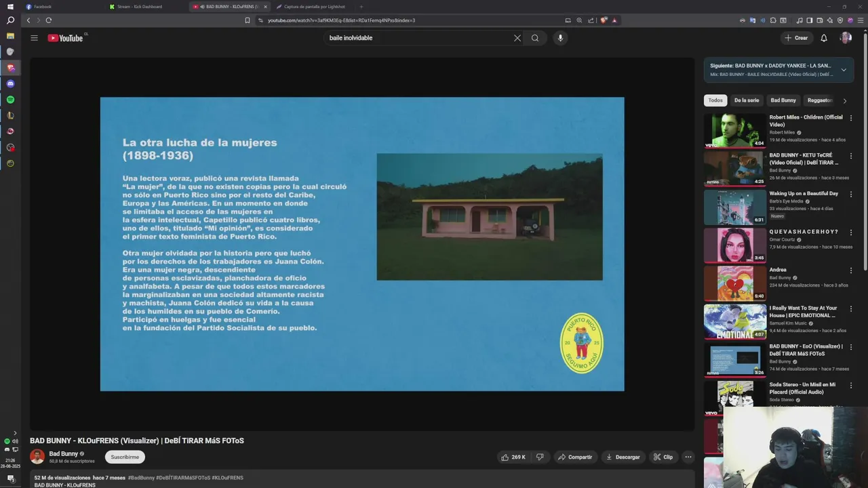
Task: Click the browser address bar URL
Action: (x=341, y=20)
